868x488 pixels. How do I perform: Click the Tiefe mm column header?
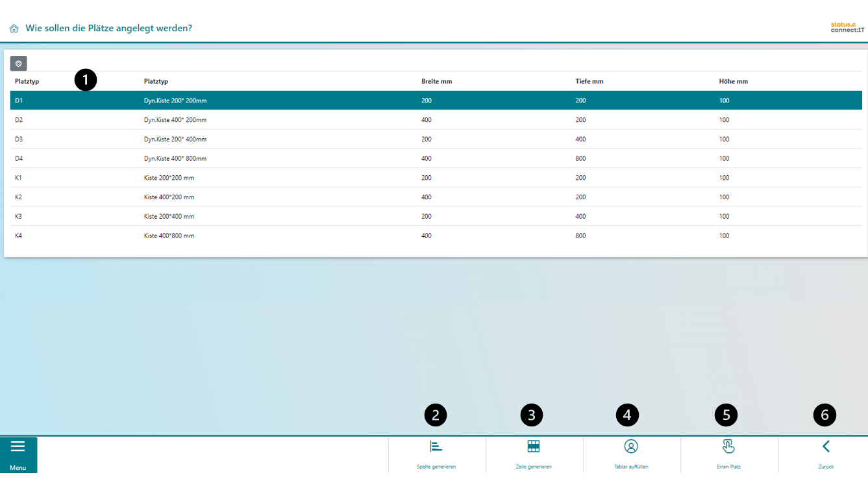click(x=589, y=81)
